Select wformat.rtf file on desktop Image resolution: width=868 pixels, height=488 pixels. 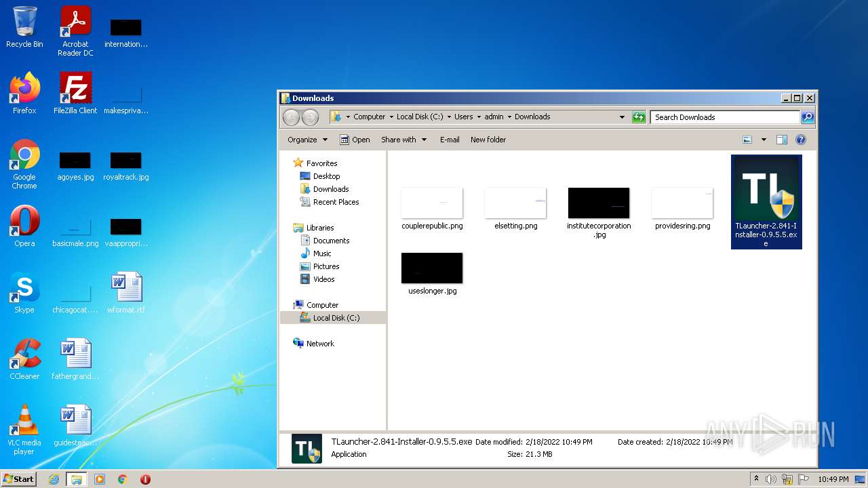pos(126,293)
